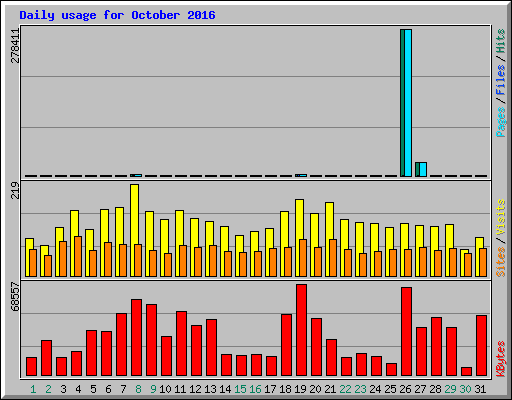Image resolution: width=512 pixels, height=400 pixels.
Task: Click day label 28 on the x-axis
Action: (x=435, y=389)
